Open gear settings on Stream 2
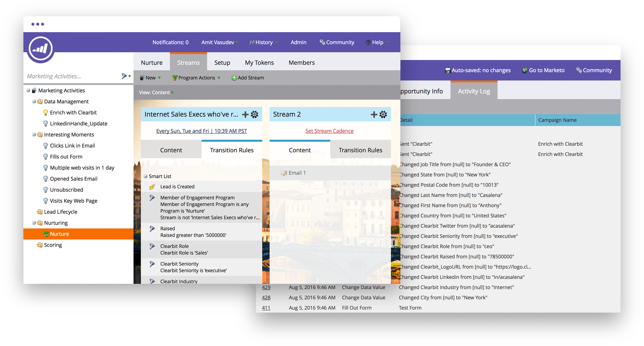644x346 pixels. (383, 114)
